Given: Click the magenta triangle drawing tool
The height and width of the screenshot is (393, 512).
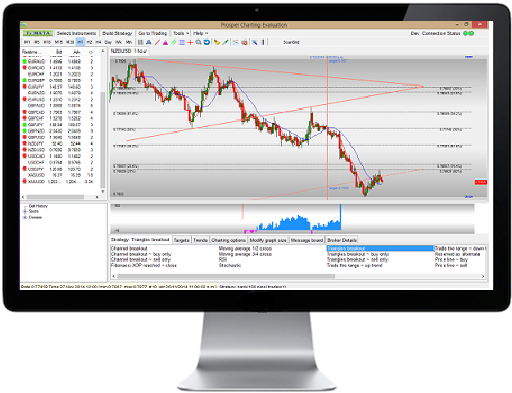Looking at the screenshot, I should tap(165, 42).
